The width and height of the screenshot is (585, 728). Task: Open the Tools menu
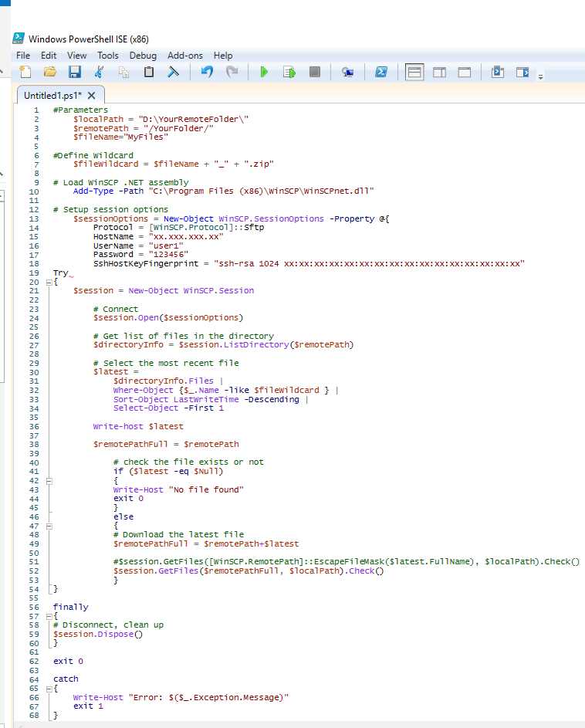(x=108, y=56)
